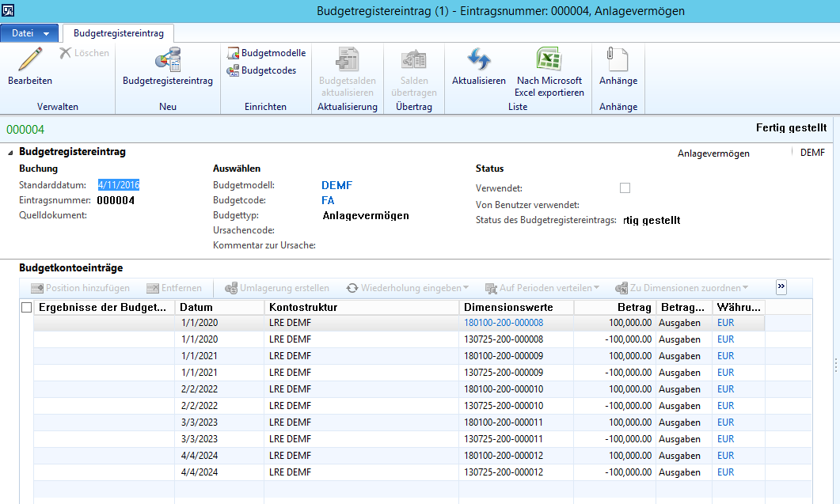Screen dimensions: 840x504
Task: Select the Budgetregistereintrag ribbon tab
Action: pos(119,33)
